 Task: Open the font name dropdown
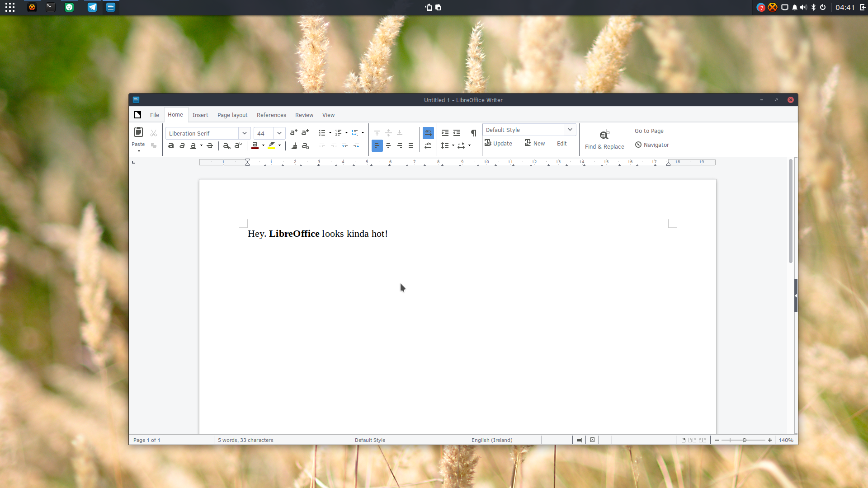245,133
